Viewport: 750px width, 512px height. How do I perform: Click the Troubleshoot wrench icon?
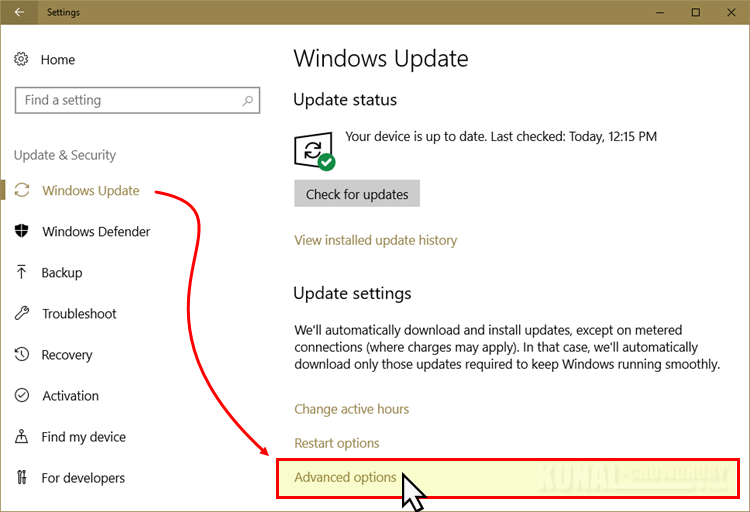[x=22, y=313]
